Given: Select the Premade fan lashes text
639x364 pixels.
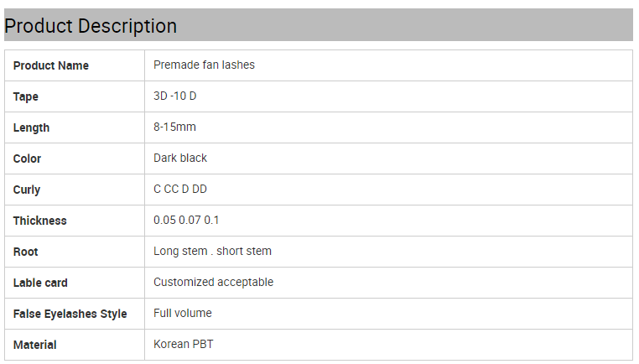Looking at the screenshot, I should (x=204, y=65).
